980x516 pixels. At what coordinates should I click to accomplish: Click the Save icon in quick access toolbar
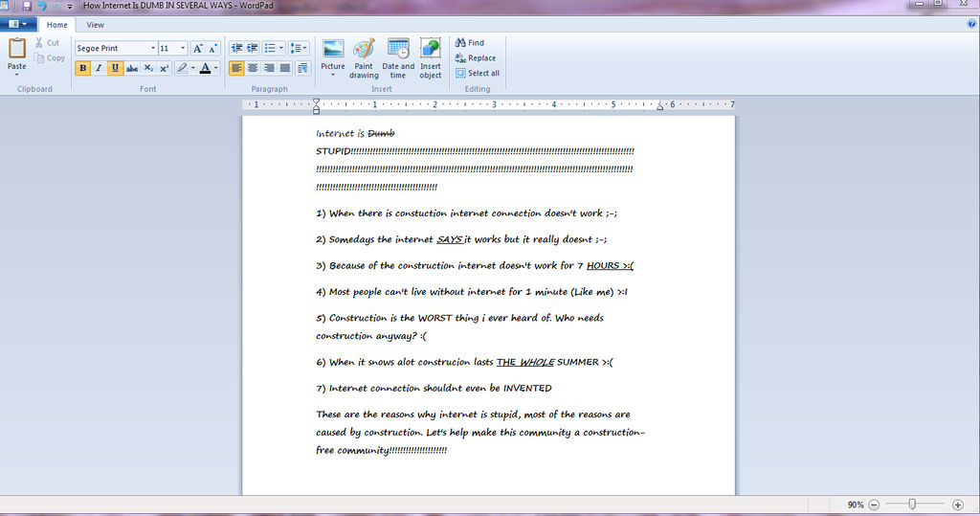26,6
